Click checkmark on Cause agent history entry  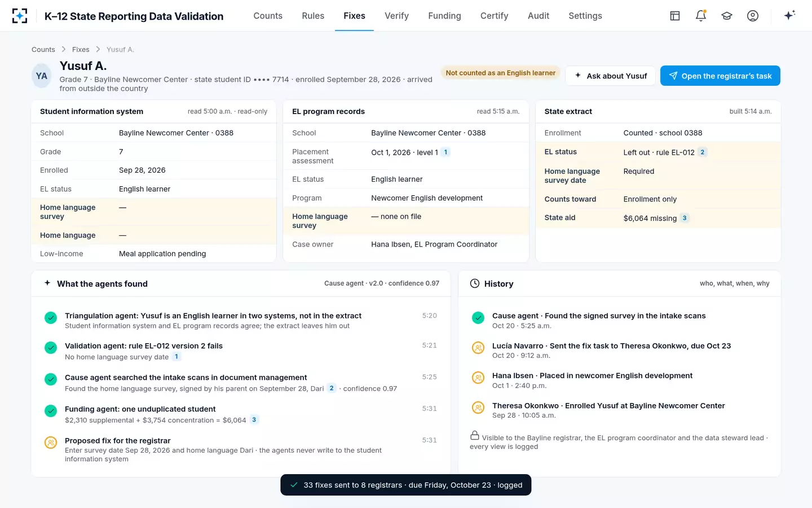pos(478,318)
